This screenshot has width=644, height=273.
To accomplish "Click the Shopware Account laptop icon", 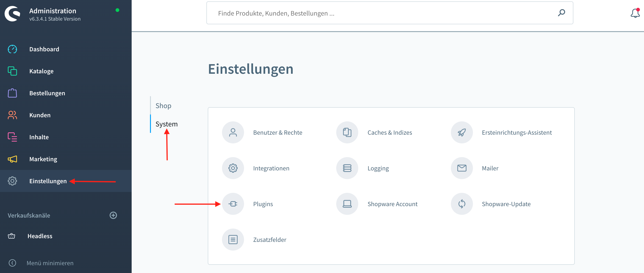I will click(347, 204).
